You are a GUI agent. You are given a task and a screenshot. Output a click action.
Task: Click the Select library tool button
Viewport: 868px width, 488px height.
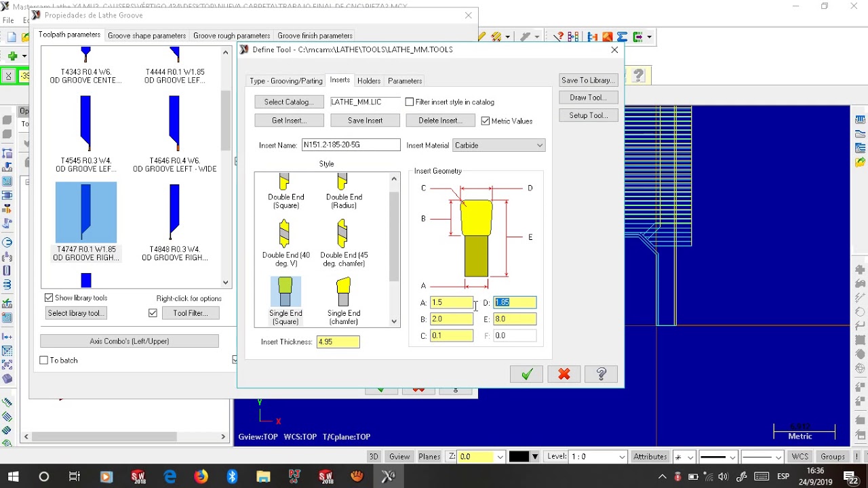click(76, 313)
